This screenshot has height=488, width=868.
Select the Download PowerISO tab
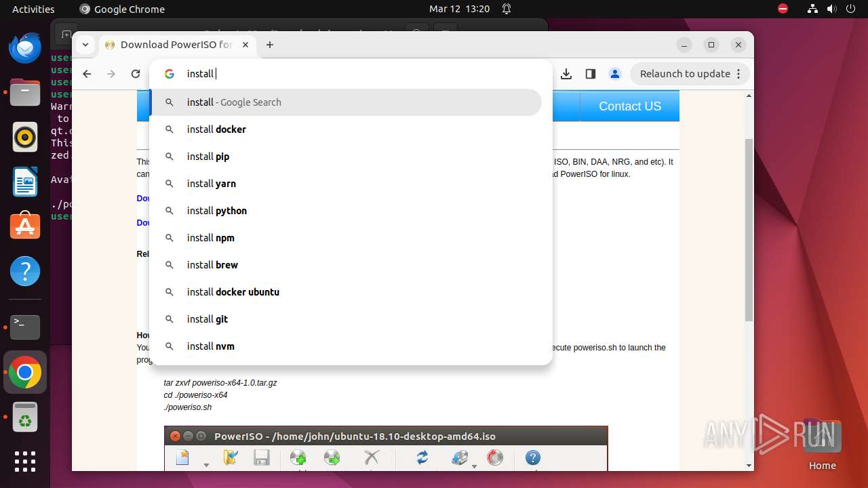[x=176, y=45]
